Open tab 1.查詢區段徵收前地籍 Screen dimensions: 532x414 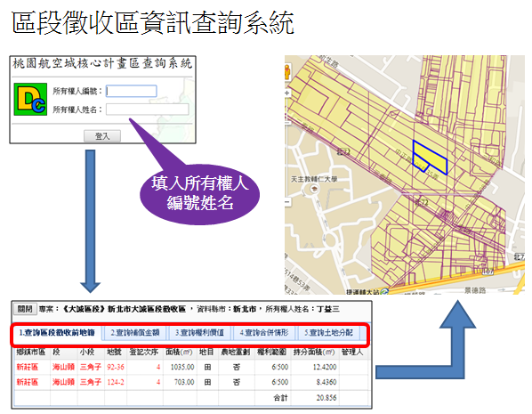(x=57, y=333)
